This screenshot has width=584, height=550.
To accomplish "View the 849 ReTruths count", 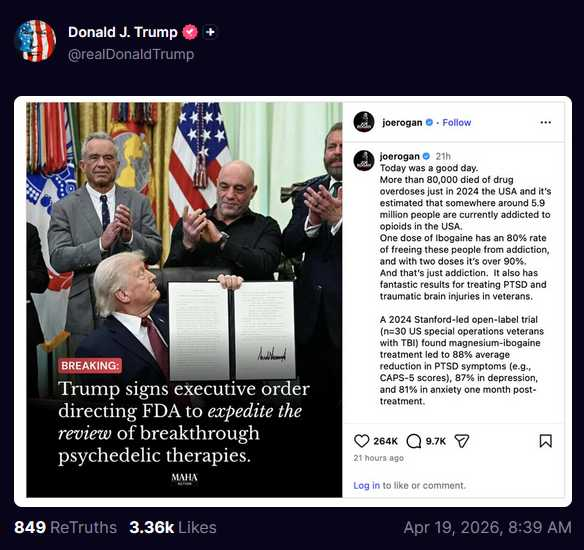I will coord(66,528).
